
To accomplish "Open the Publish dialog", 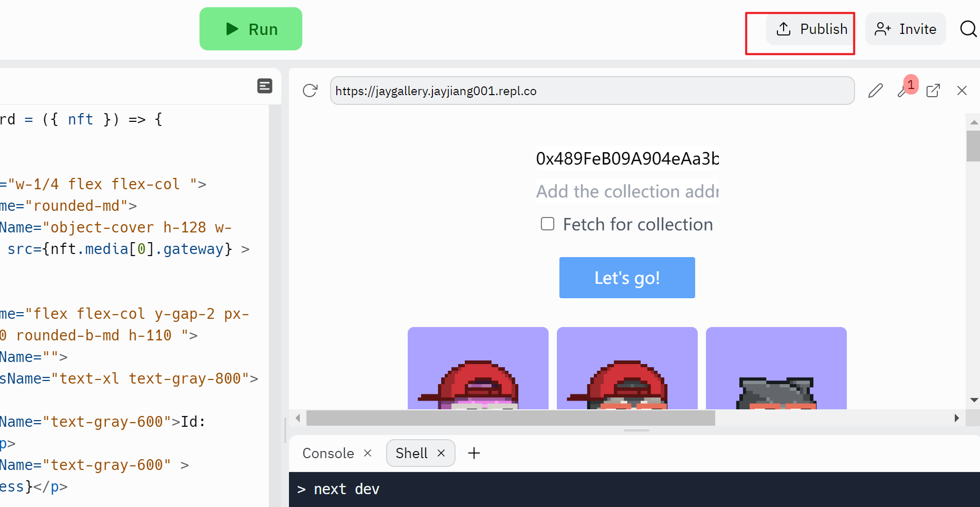I will (x=811, y=29).
